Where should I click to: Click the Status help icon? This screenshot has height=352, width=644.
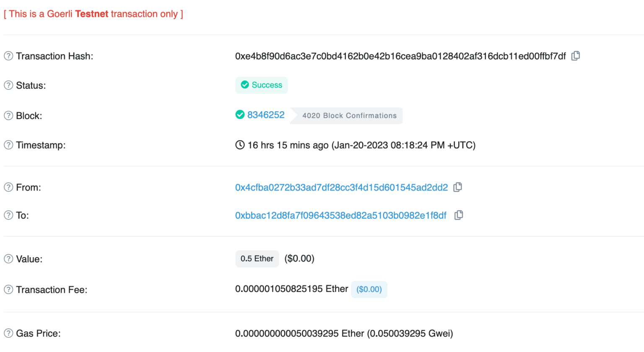pos(8,85)
